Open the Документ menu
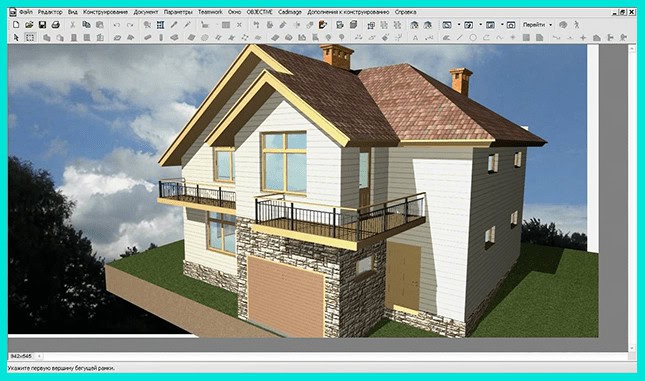 pos(146,12)
